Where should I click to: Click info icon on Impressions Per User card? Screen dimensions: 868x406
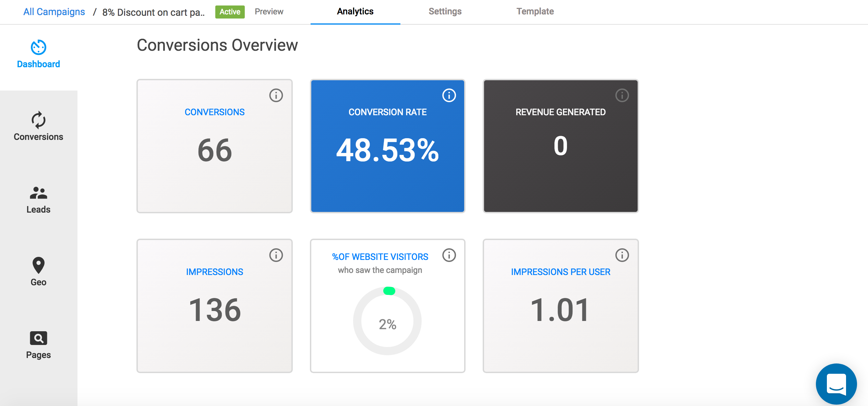point(622,255)
